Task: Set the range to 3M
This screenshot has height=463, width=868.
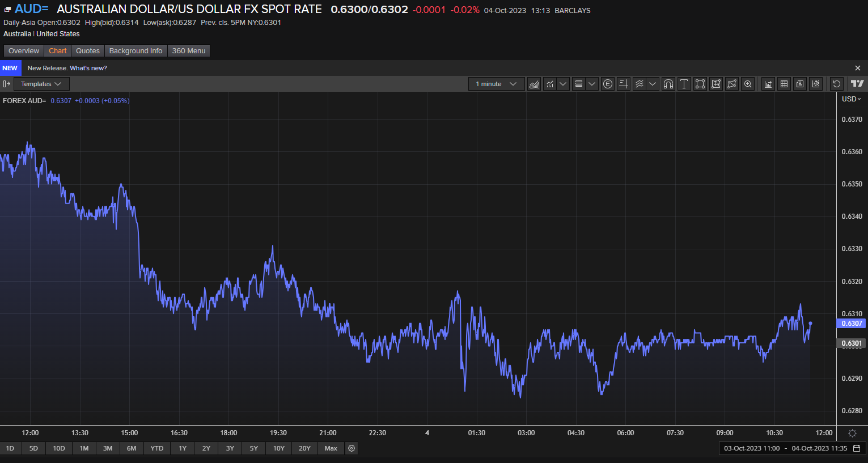Action: (108, 448)
